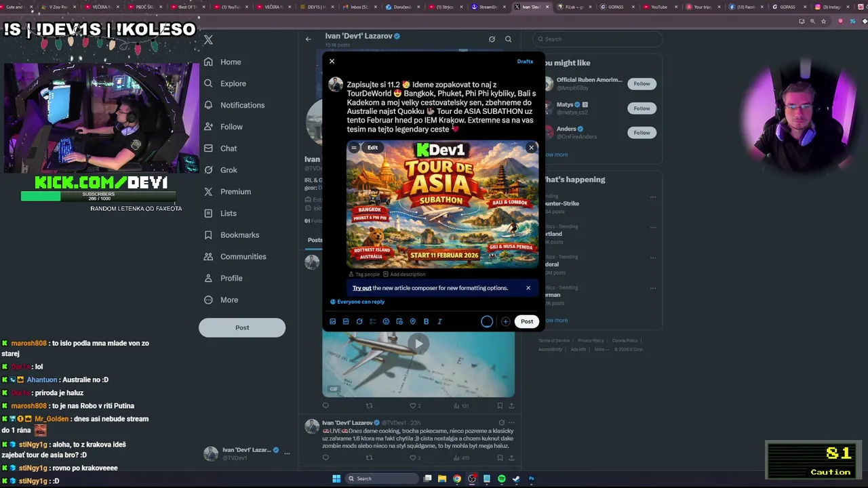Open Grok in the sidebar
This screenshot has height=488, width=868.
(x=220, y=170)
